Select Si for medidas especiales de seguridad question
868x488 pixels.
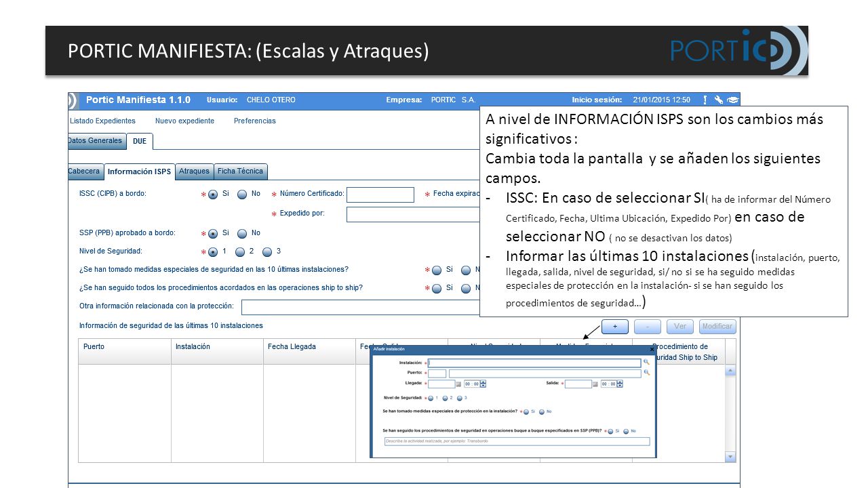437,270
